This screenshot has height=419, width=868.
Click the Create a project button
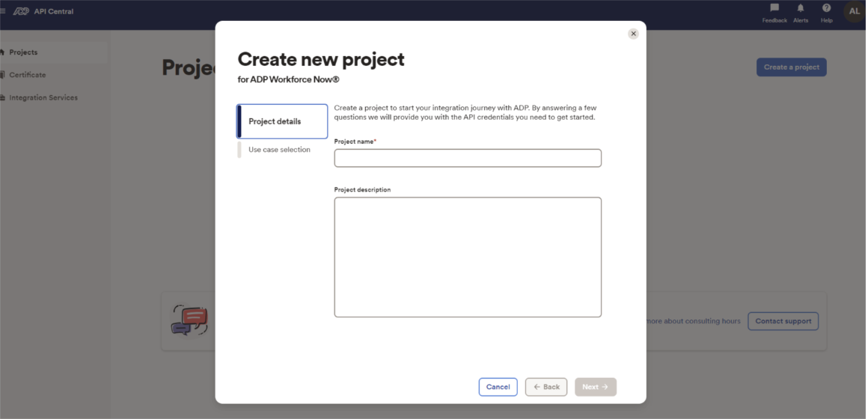[x=791, y=67]
